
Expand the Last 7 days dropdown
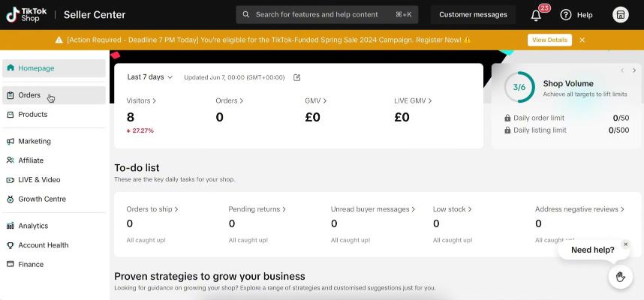point(150,76)
